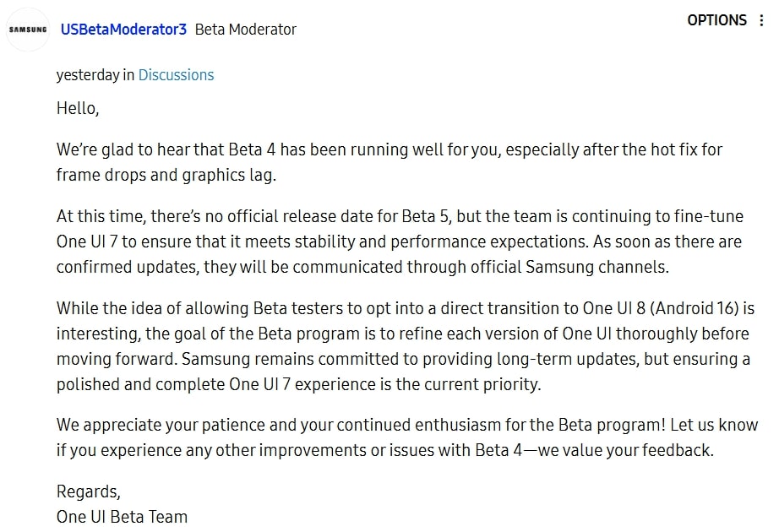Viewport: 779px width, 532px height.
Task: Open USBetaModerator3's profile link
Action: pyautogui.click(x=123, y=30)
